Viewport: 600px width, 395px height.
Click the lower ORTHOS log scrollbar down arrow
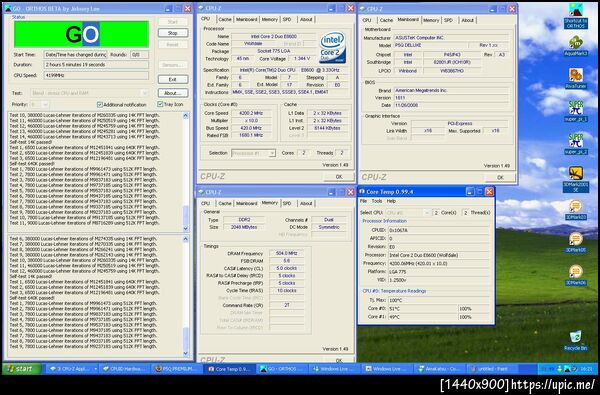point(186,353)
